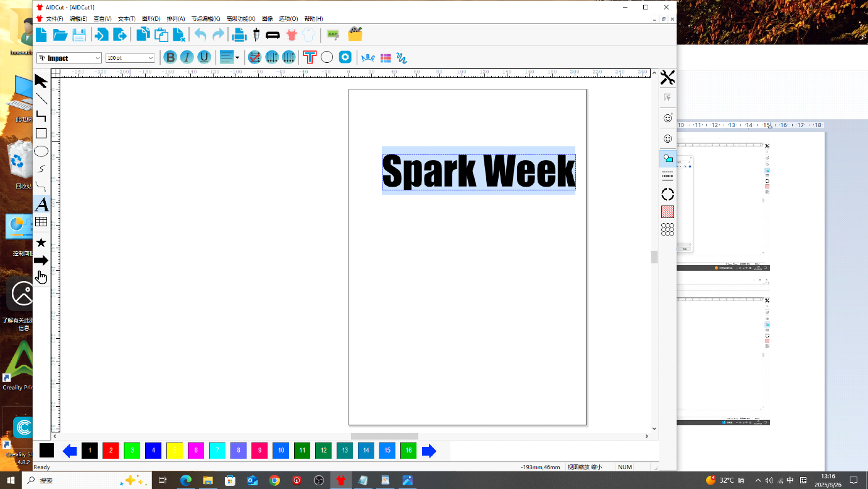Open a file using the folder icon
This screenshot has height=489, width=868.
pyautogui.click(x=60, y=35)
